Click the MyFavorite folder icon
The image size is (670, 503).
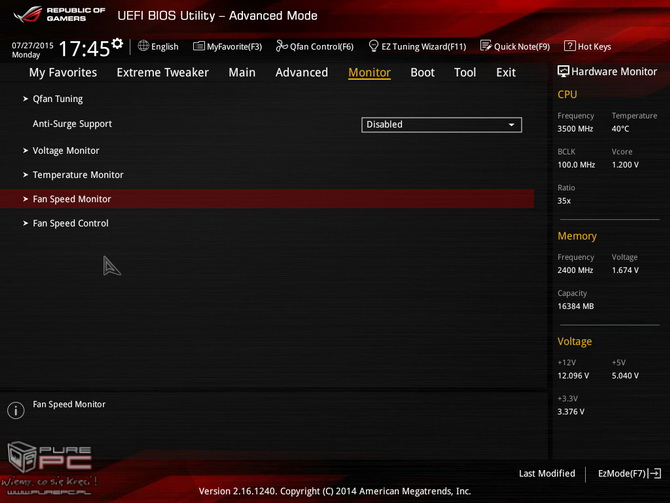[x=199, y=46]
